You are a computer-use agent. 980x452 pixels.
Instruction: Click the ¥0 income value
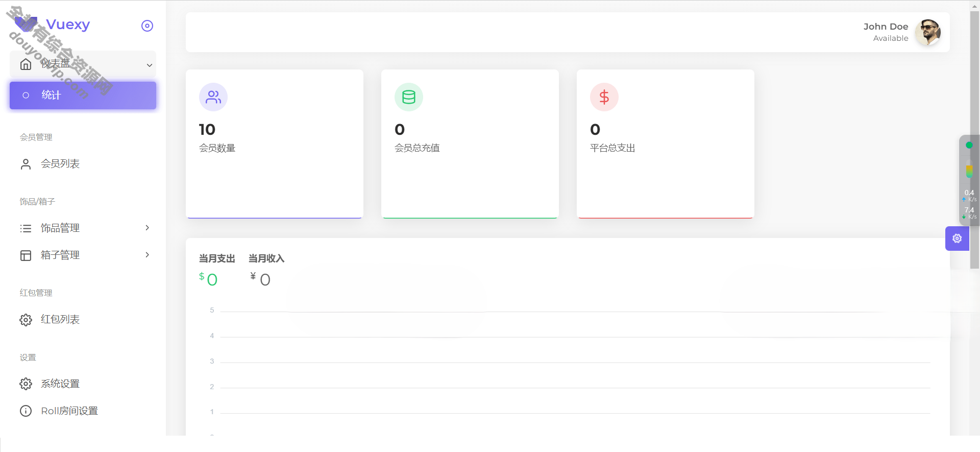coord(260,279)
